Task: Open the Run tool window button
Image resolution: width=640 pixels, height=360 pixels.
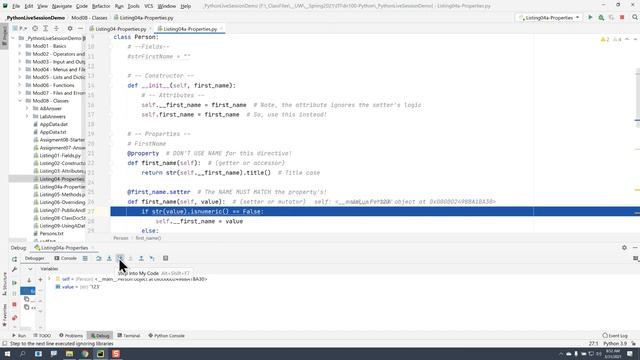Action: coord(19,336)
